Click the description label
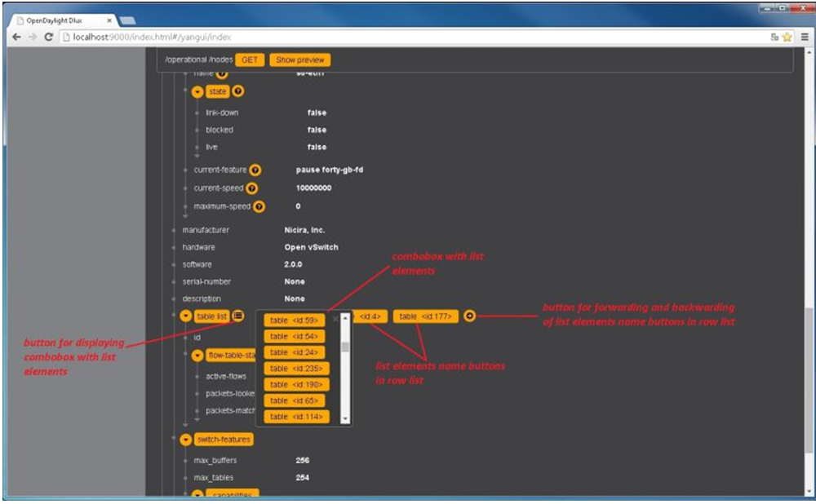Image resolution: width=816 pixels, height=504 pixels. tap(202, 298)
